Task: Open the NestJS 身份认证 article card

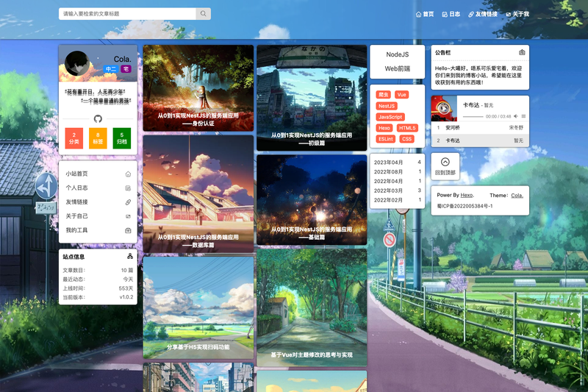Action: [x=198, y=88]
